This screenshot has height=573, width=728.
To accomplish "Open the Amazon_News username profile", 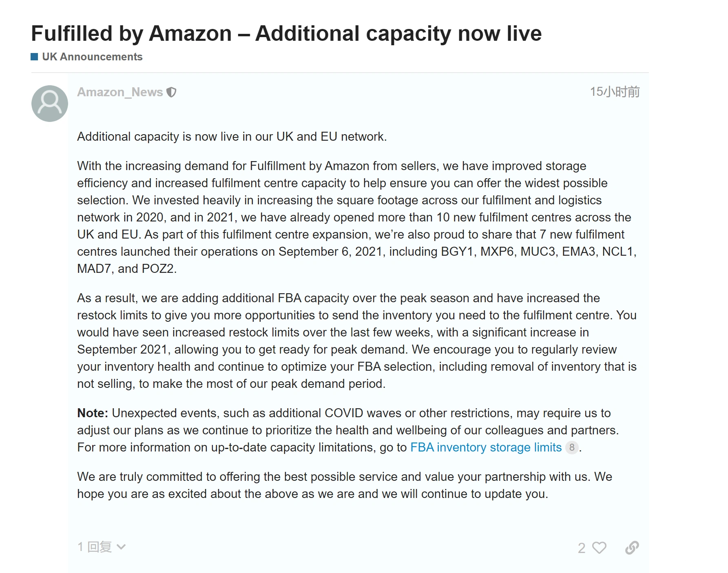I will [120, 92].
